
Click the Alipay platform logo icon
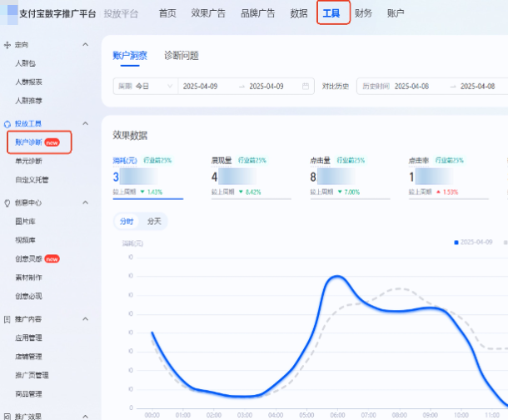[x=9, y=13]
